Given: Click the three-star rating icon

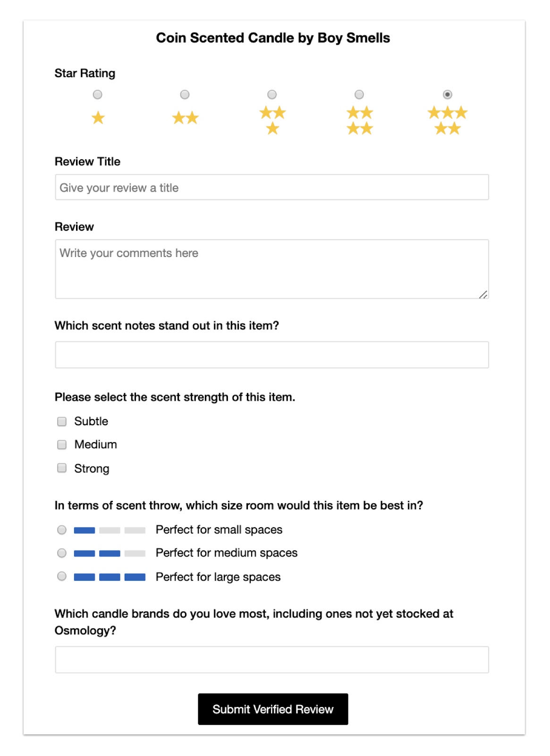Looking at the screenshot, I should [x=272, y=120].
